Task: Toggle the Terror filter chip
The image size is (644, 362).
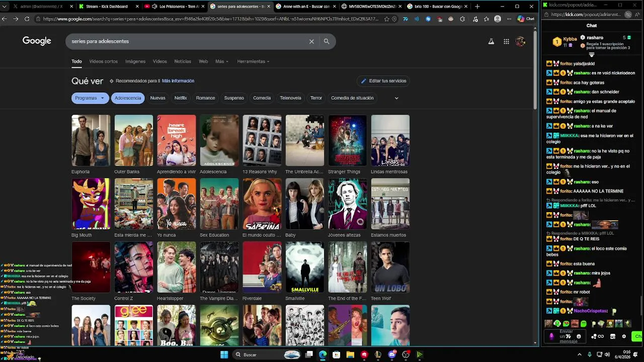Action: click(x=316, y=98)
